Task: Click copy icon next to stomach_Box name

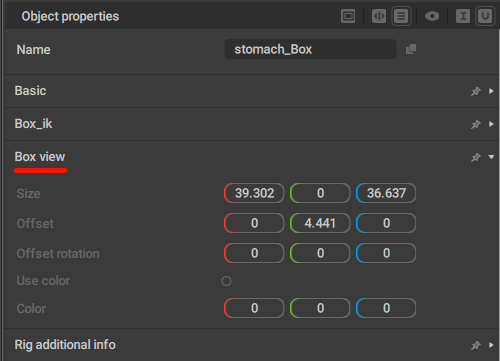Action: [x=411, y=49]
